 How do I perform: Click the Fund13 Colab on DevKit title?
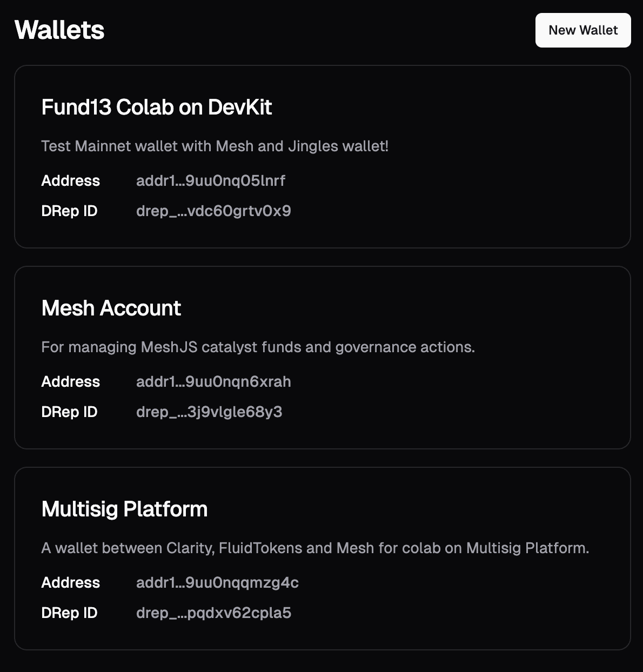[x=157, y=107]
